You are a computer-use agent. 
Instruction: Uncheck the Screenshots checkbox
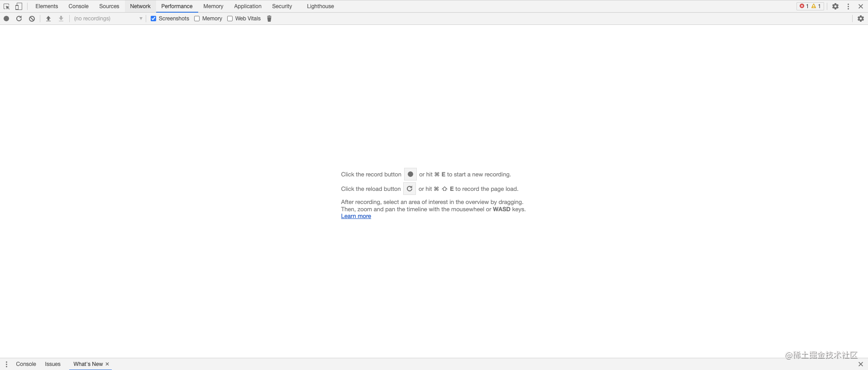[x=153, y=19]
